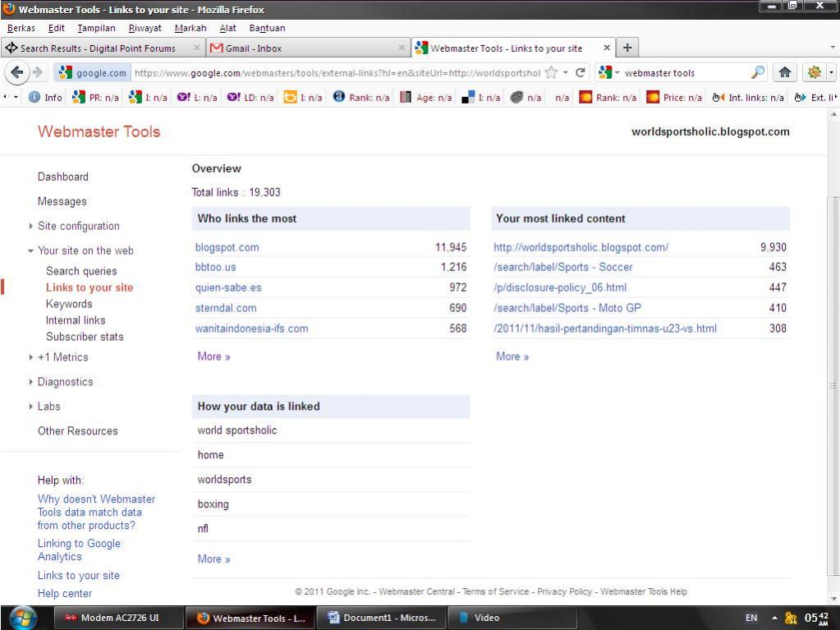Switch to Modem AC2726 UI taskbar button
The height and width of the screenshot is (630, 840).
[118, 618]
